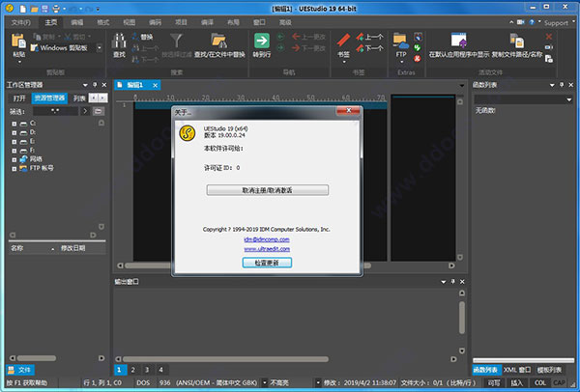Click the Open folder icon in quick toolbar
The height and width of the screenshot is (392, 580).
point(35,9)
